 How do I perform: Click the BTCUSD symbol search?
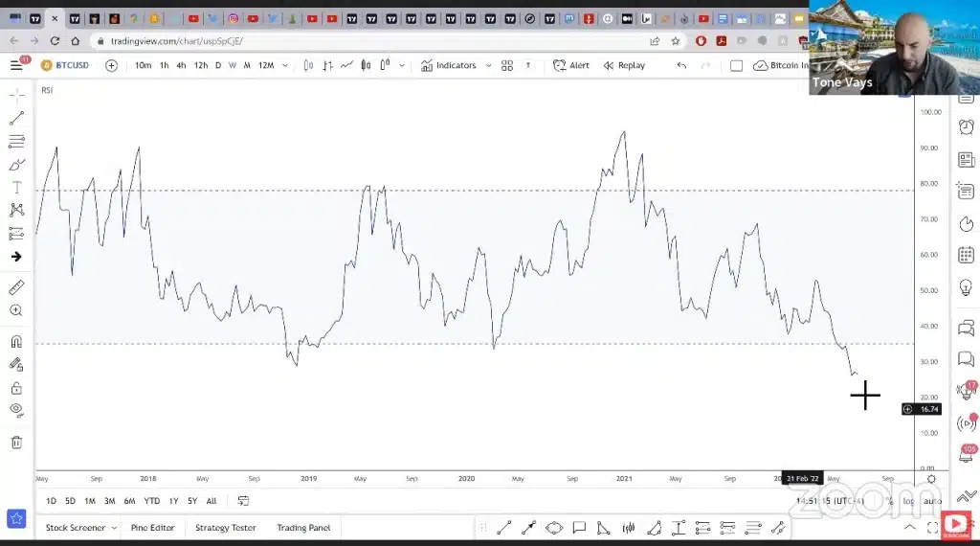pos(65,65)
